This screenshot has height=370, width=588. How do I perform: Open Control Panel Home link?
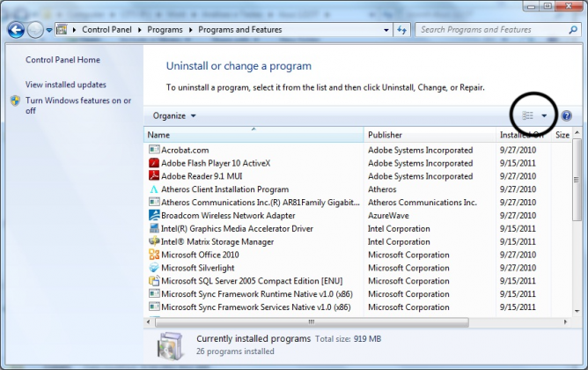tap(62, 60)
